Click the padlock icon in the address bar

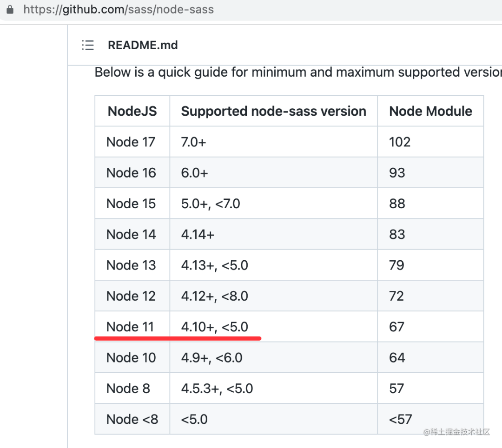click(x=10, y=9)
